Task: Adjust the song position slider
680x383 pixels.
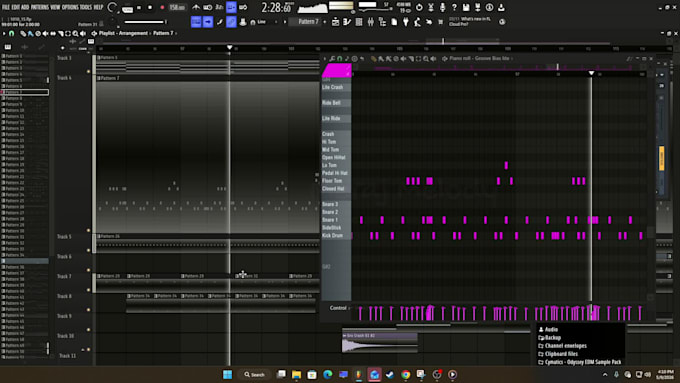Action: pyautogui.click(x=145, y=22)
